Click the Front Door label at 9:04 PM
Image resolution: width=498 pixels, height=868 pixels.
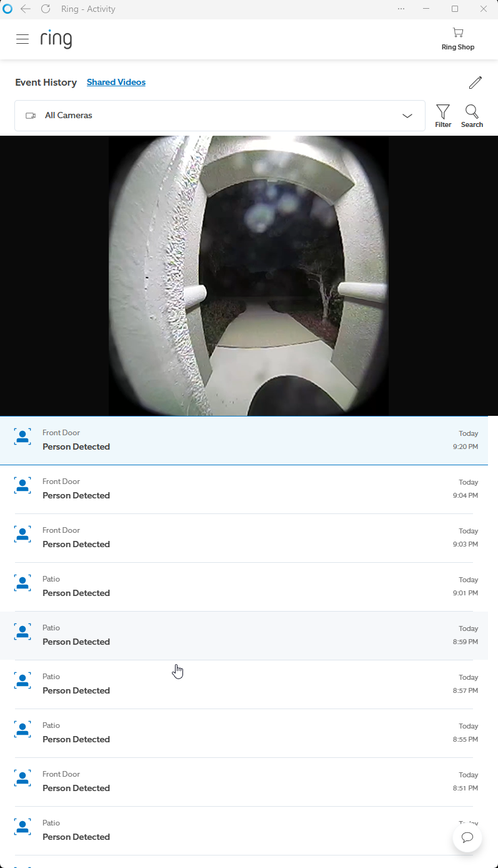pos(61,482)
